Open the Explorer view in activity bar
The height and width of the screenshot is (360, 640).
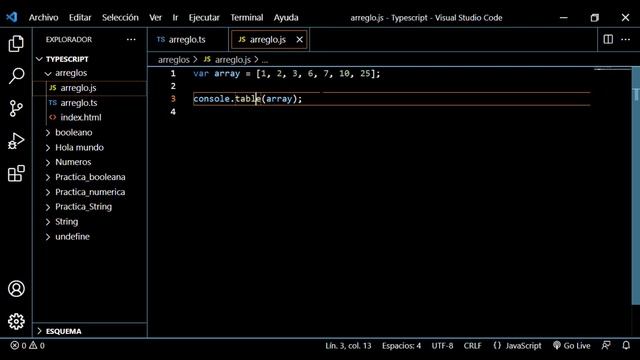16,44
